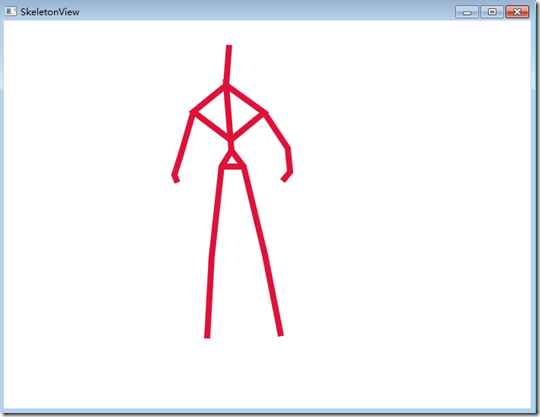Close the SkeletonView window
The height and width of the screenshot is (417, 540).
(517, 12)
